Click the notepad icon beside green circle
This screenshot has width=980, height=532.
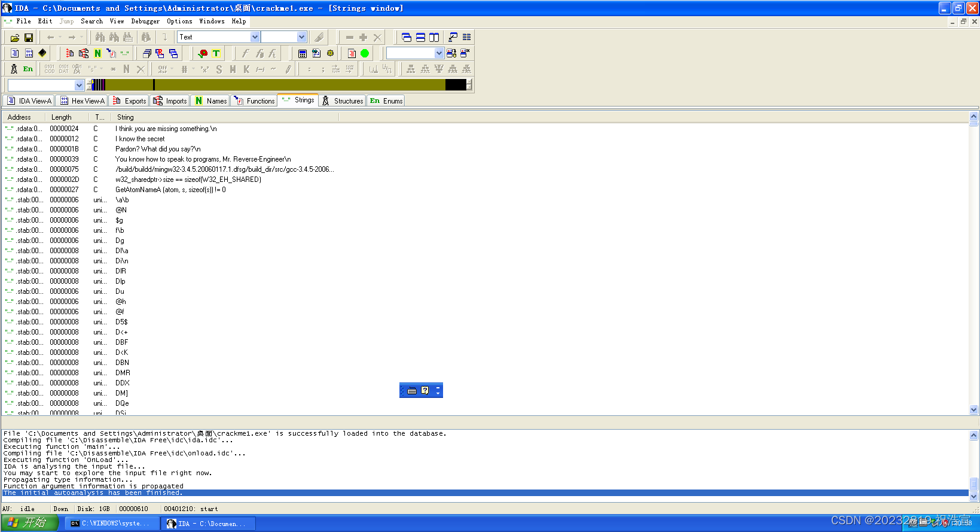[x=352, y=53]
